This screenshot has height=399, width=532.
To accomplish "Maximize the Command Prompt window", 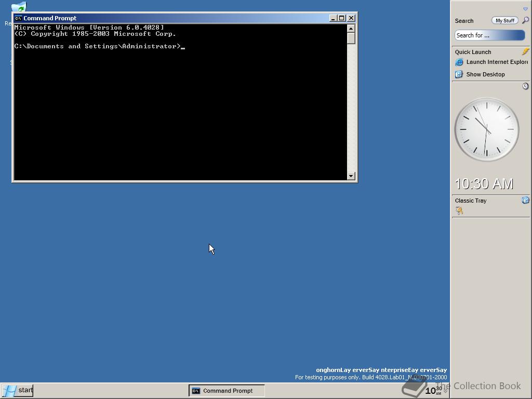I will (342, 18).
